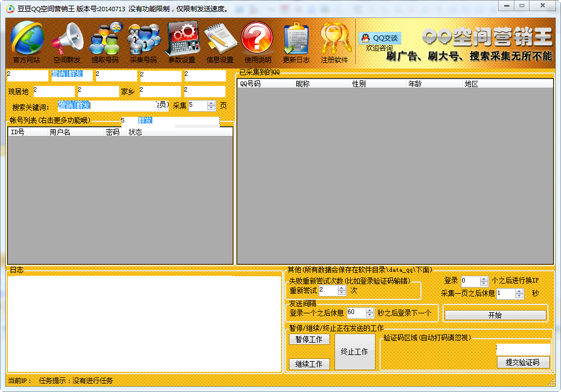Screen dimensions: 561x392
Task: Click the 欢迎咨询 text under QQ交谈
Action: click(x=379, y=48)
